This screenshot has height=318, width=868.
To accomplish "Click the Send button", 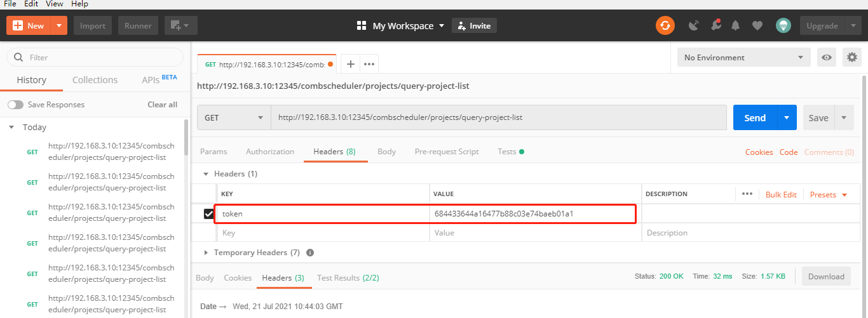I will point(755,117).
